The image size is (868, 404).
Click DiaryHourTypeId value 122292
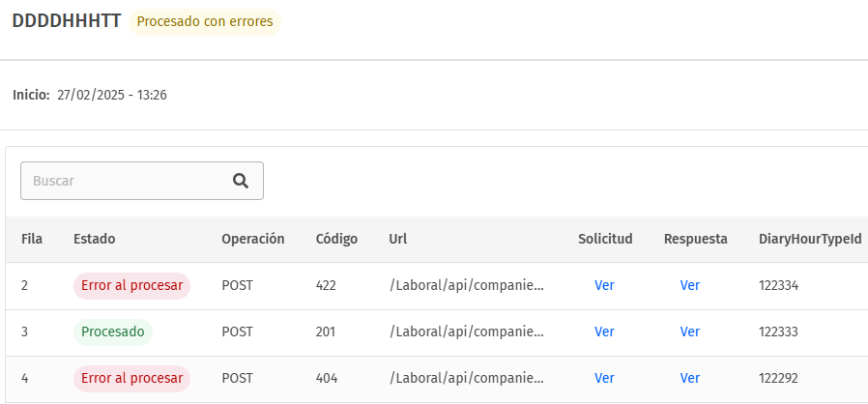[x=778, y=379]
